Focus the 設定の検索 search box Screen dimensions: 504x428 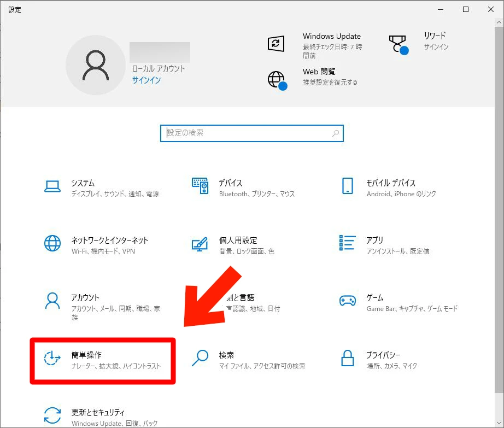coord(246,133)
